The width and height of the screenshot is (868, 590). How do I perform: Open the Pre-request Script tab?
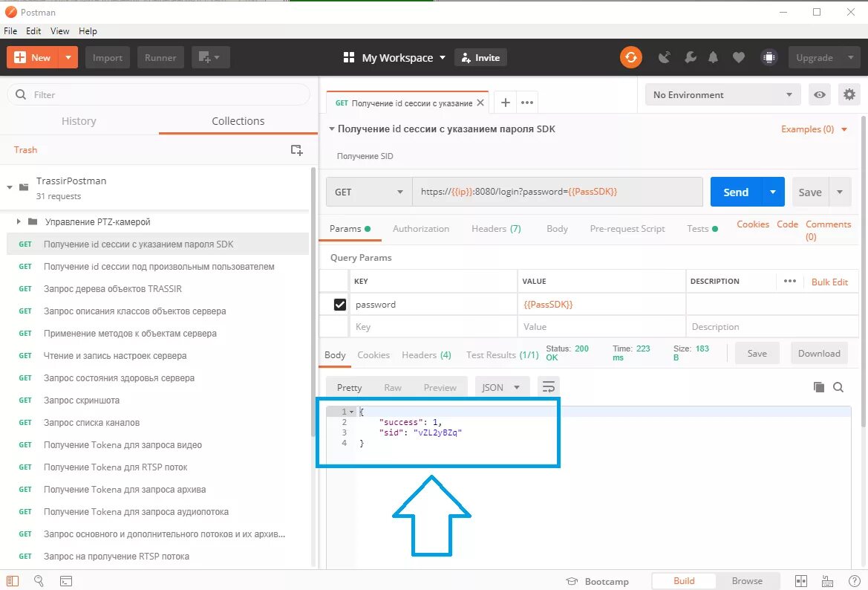(627, 228)
